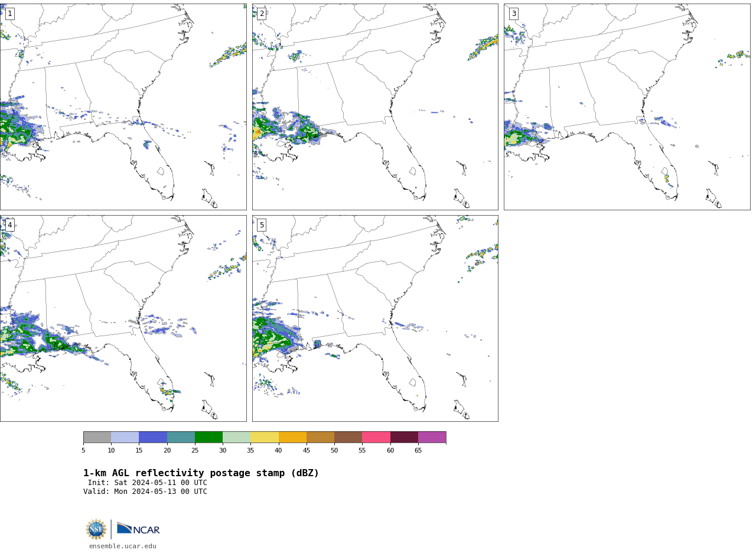Click the teal 20-25 dBZ swatch
This screenshot has width=756, height=553.
click(181, 437)
